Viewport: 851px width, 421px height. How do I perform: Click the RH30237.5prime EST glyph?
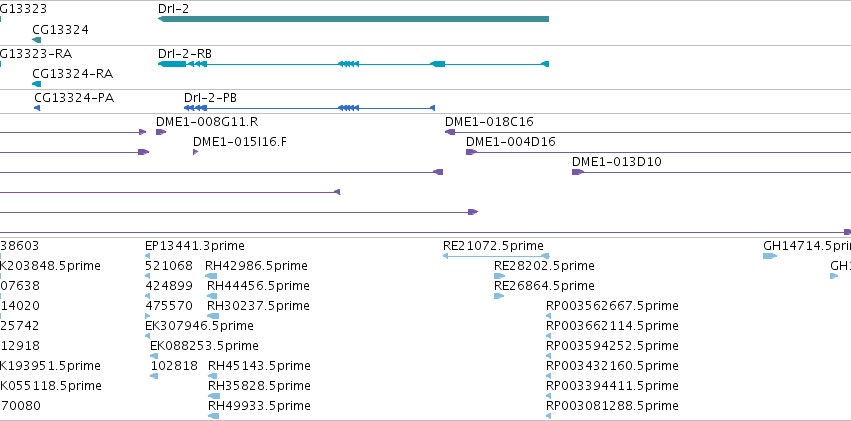pyautogui.click(x=213, y=316)
